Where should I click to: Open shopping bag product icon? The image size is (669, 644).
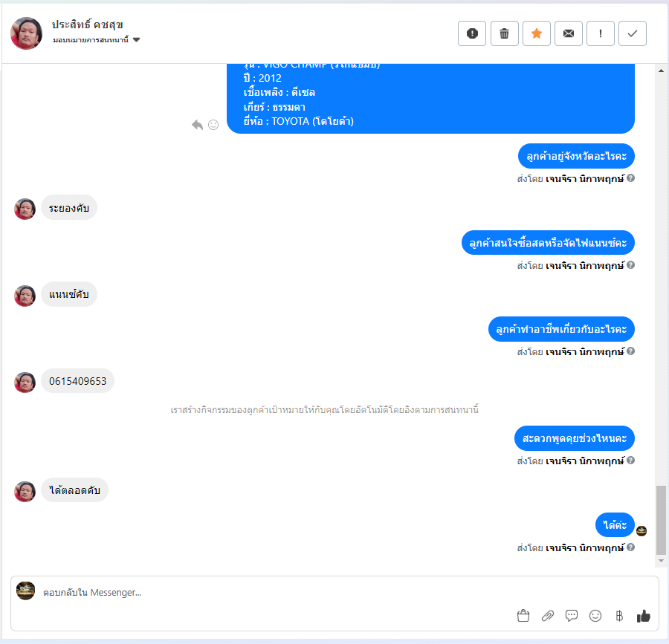(523, 616)
